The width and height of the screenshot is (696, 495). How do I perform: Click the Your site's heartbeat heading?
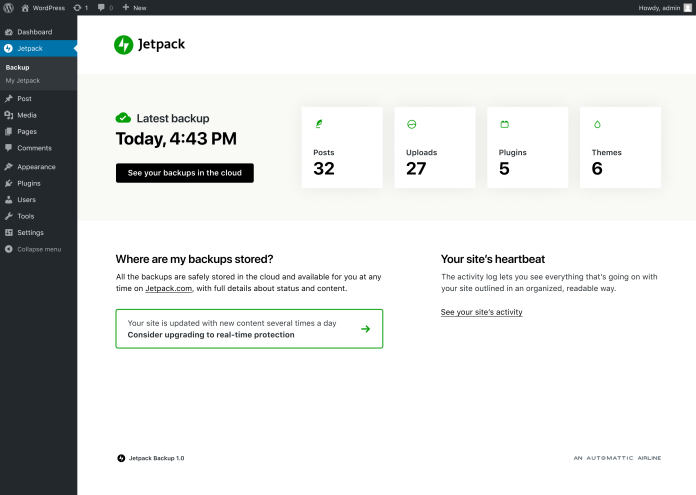pyautogui.click(x=493, y=259)
